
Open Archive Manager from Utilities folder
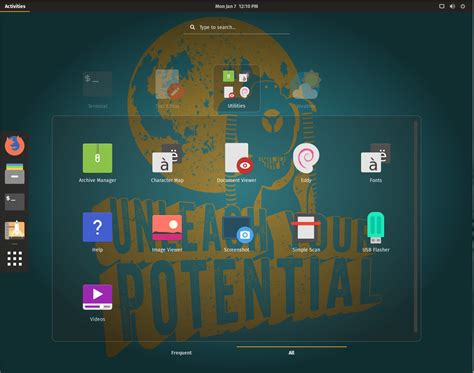[x=97, y=163]
